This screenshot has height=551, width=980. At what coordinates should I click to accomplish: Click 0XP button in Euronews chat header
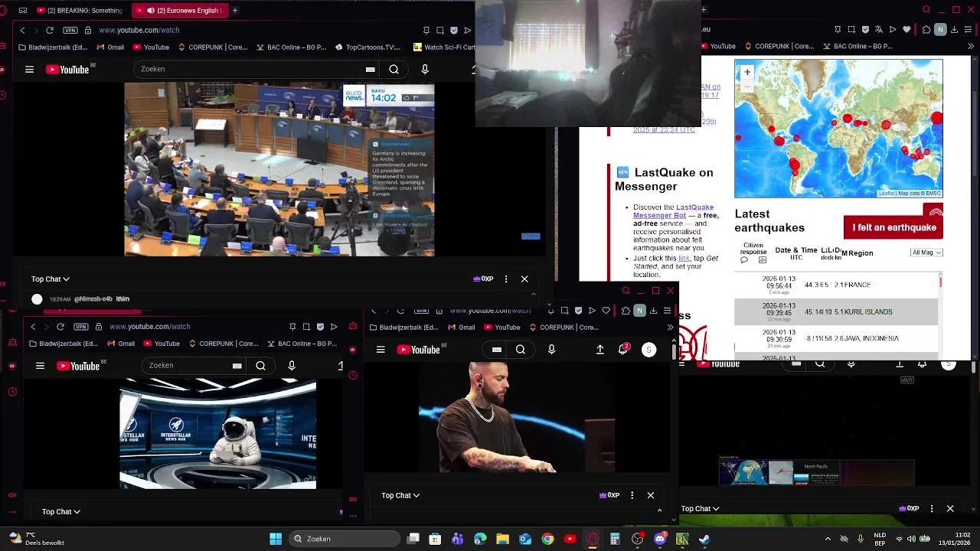[x=483, y=279]
